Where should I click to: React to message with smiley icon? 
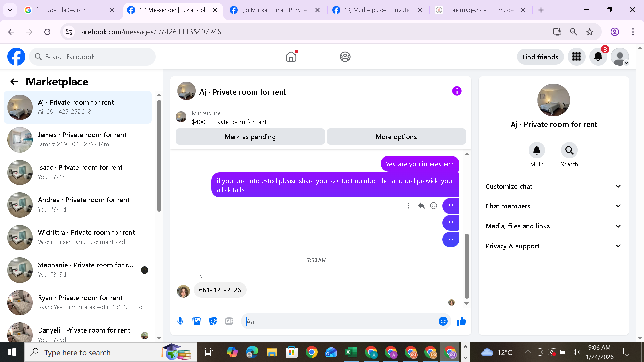pyautogui.click(x=434, y=206)
